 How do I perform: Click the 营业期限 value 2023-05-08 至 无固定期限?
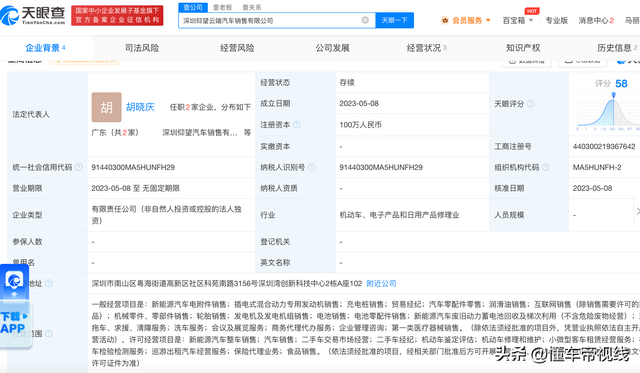tap(136, 188)
